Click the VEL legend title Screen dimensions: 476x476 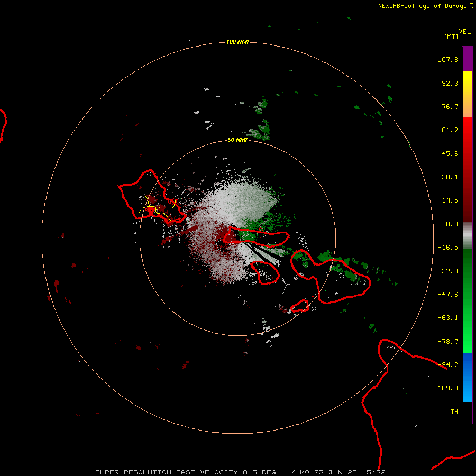[x=464, y=31]
